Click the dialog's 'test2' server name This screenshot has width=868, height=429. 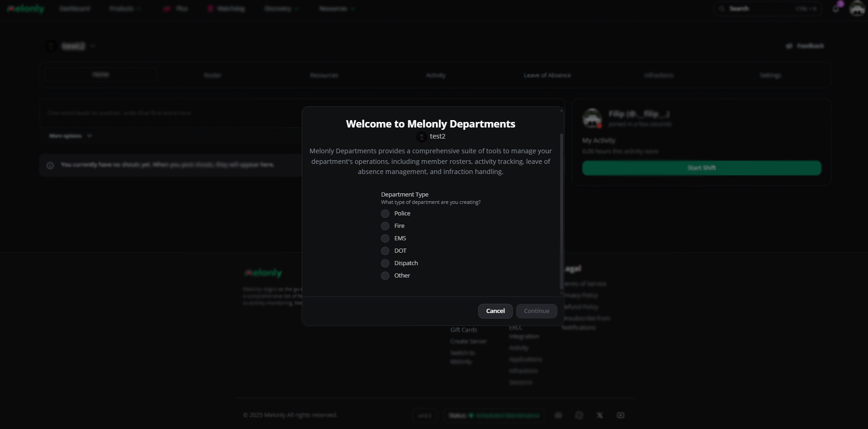click(438, 136)
